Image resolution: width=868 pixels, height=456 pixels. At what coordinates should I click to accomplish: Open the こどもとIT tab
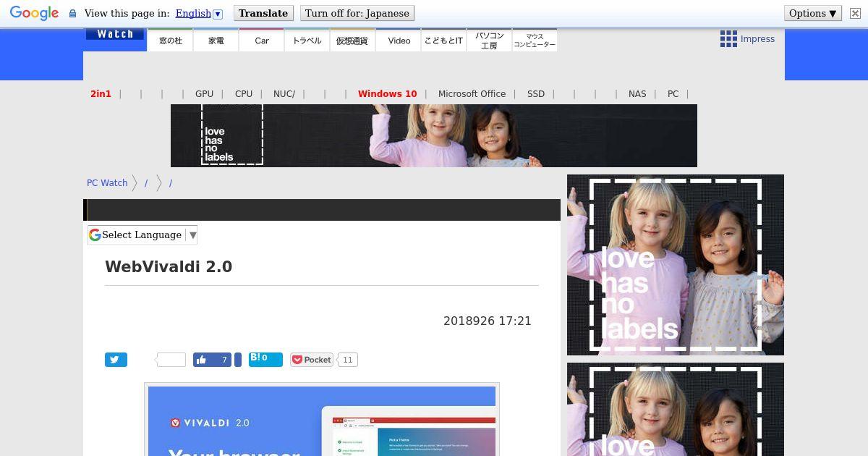(x=443, y=41)
